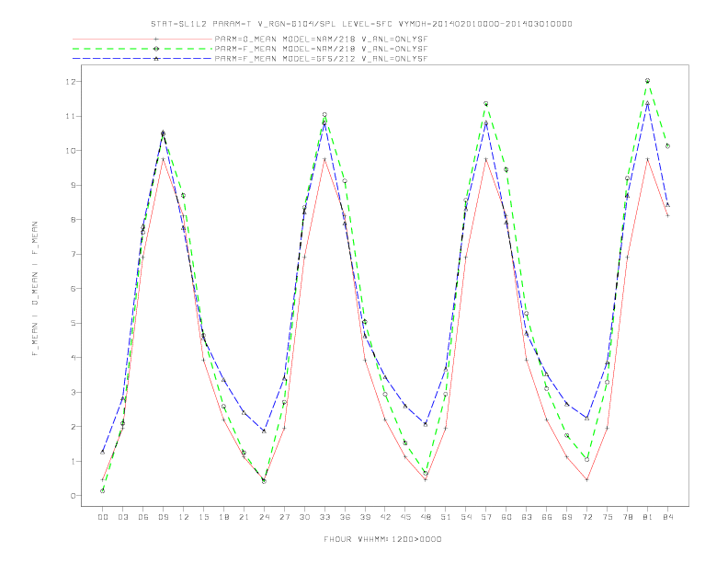The image size is (728, 563).
Task: Click x-axis tick label 09
Action: [163, 517]
